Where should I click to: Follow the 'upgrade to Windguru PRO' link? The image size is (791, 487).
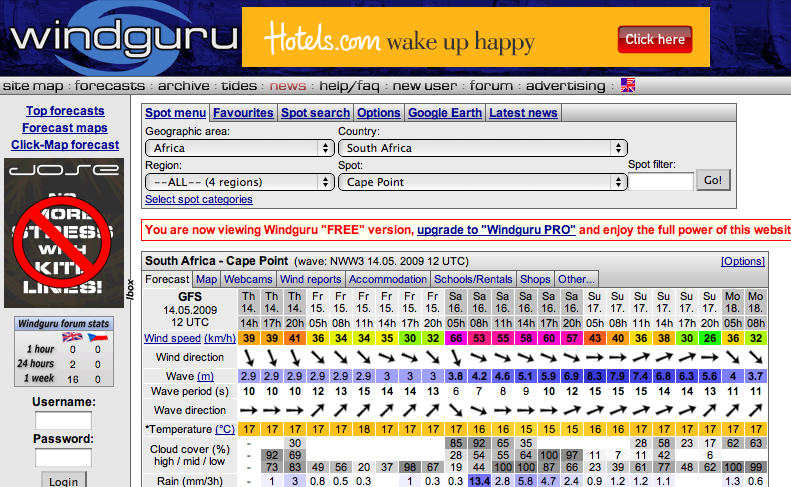tap(496, 230)
